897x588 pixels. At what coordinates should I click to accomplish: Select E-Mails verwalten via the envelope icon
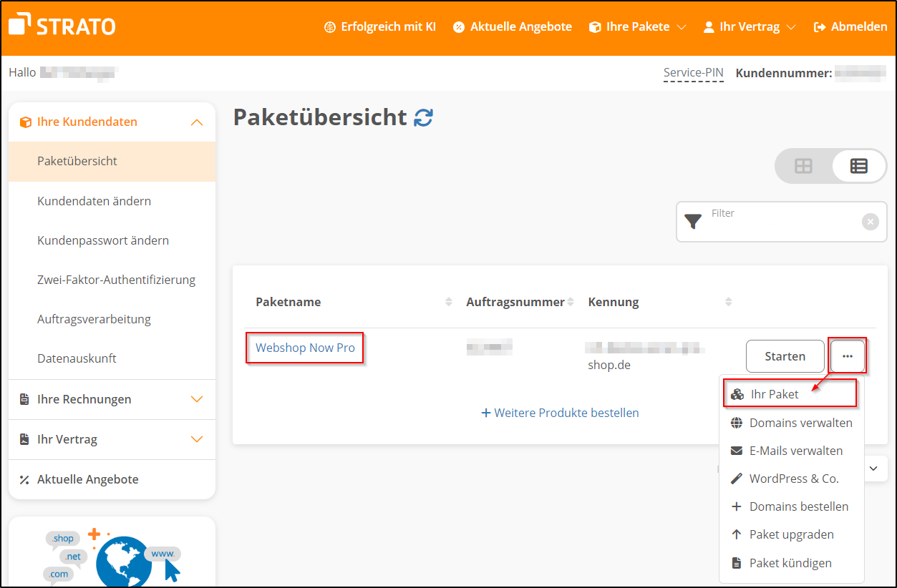[x=738, y=451]
